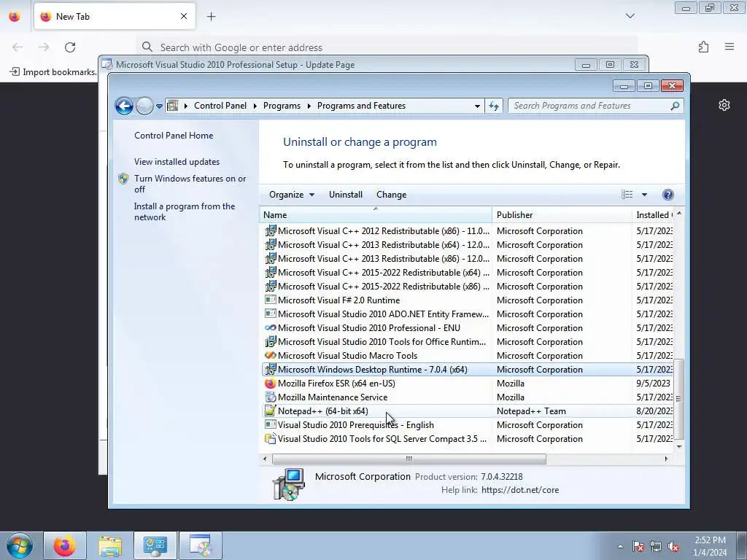This screenshot has width=747, height=560.
Task: Sort by the Publisher column header
Action: [562, 215]
